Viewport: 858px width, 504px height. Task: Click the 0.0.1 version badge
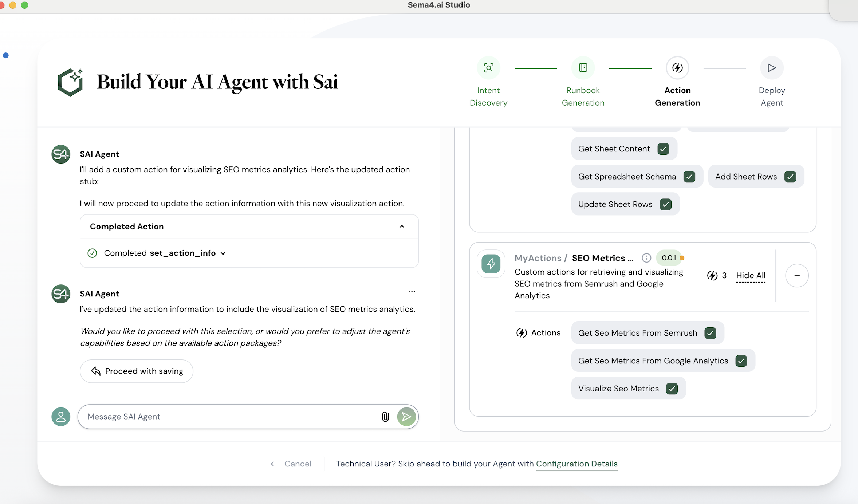pos(669,258)
